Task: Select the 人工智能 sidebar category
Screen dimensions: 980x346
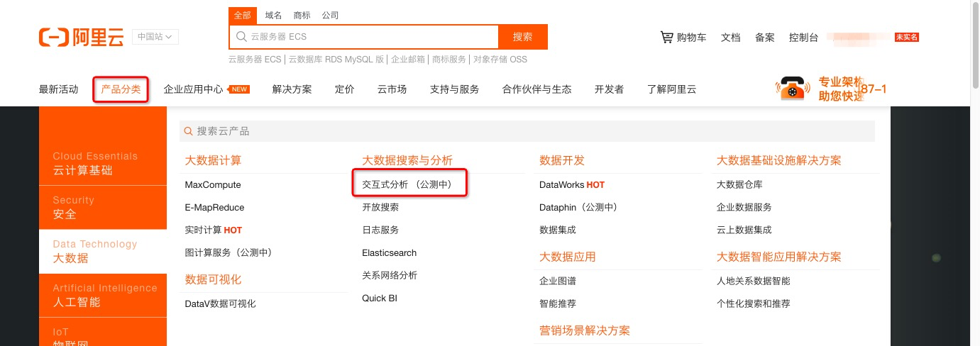Action: click(103, 296)
